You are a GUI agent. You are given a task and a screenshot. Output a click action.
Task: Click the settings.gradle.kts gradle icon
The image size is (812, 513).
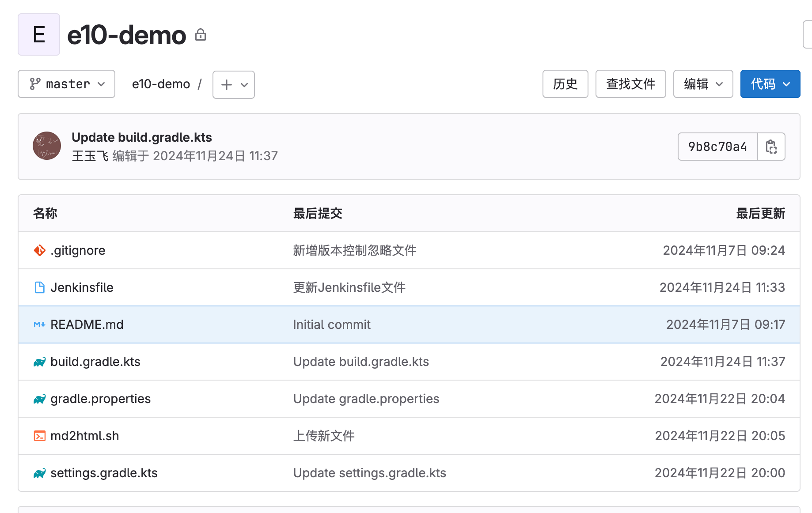point(39,473)
